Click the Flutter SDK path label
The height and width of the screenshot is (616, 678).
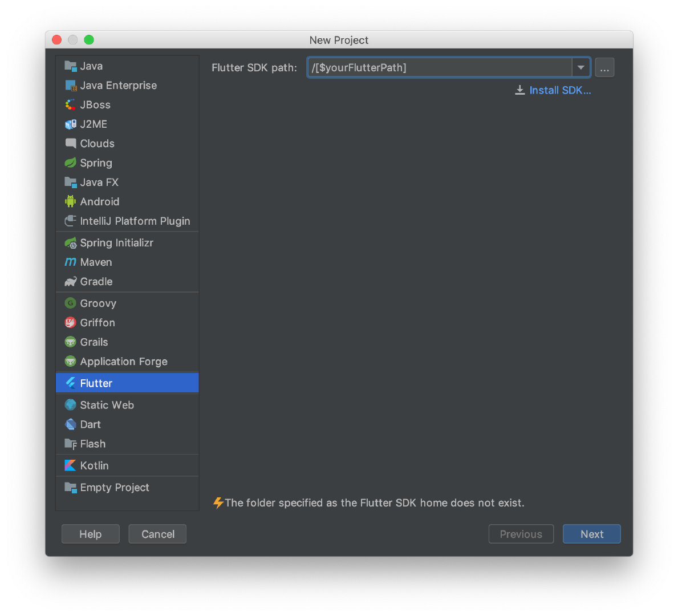pos(254,67)
